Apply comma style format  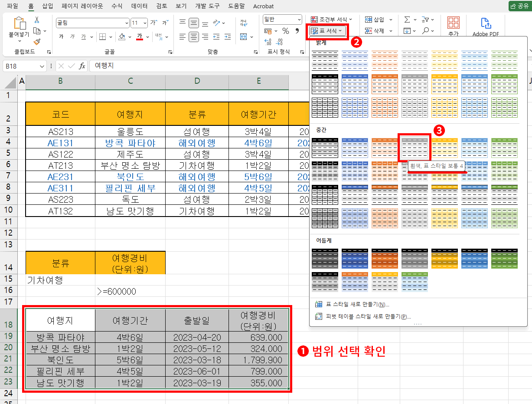[x=297, y=31]
